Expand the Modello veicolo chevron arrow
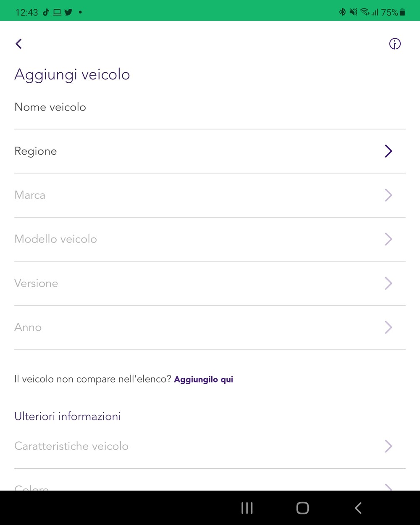Screen dimensions: 420x525 point(388,239)
